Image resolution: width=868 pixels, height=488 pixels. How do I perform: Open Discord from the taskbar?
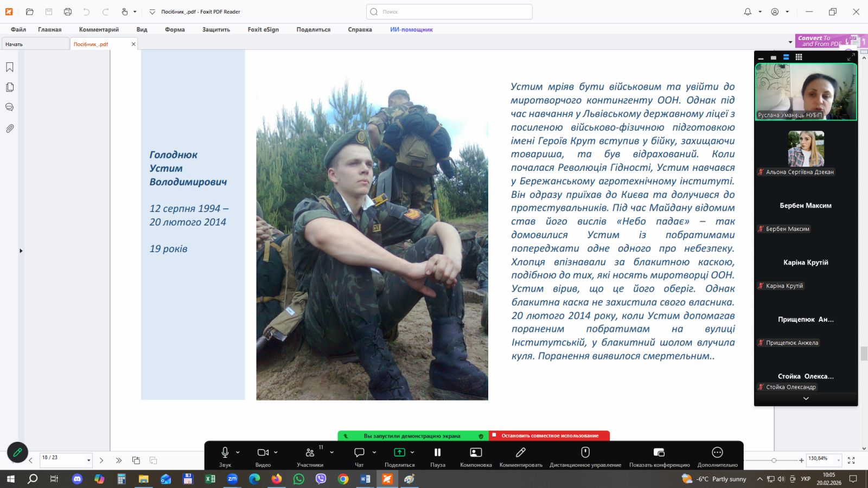point(77,479)
